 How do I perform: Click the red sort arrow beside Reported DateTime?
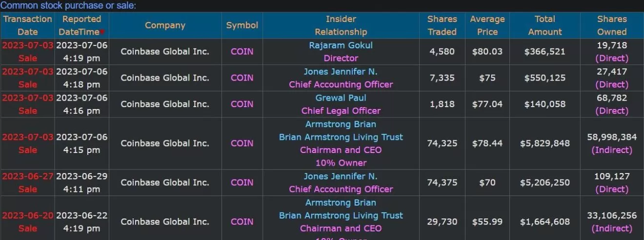[x=103, y=32]
